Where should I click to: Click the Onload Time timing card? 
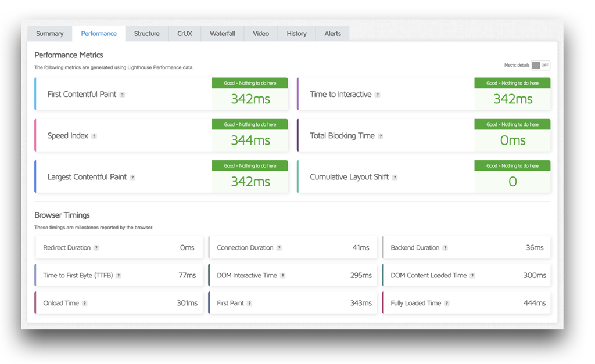[119, 304]
